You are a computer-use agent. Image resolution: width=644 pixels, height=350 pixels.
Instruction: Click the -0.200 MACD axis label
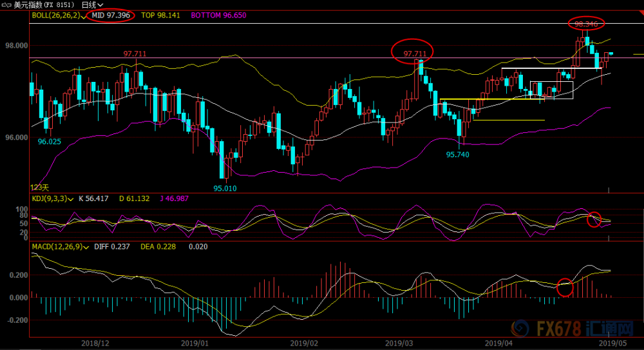pyautogui.click(x=17, y=320)
